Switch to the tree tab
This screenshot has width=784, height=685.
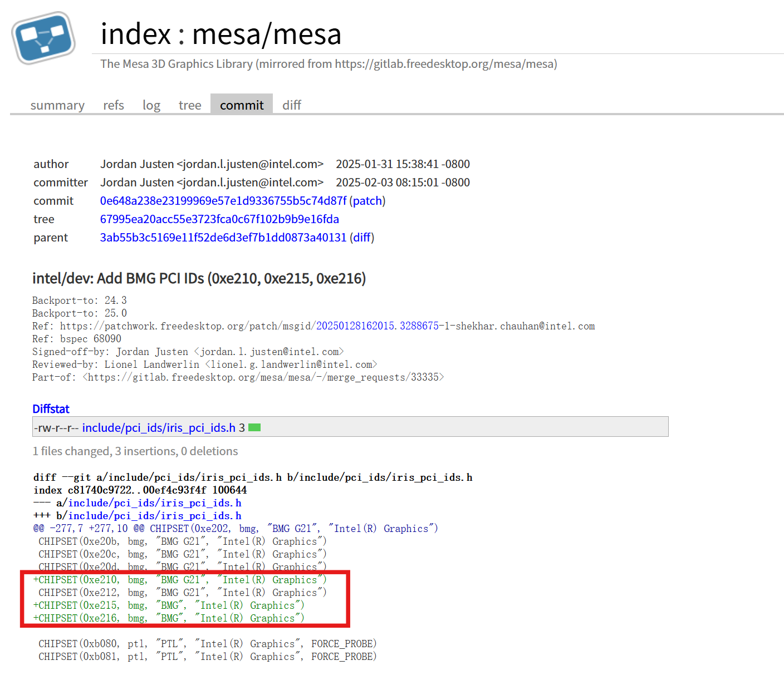click(x=190, y=105)
